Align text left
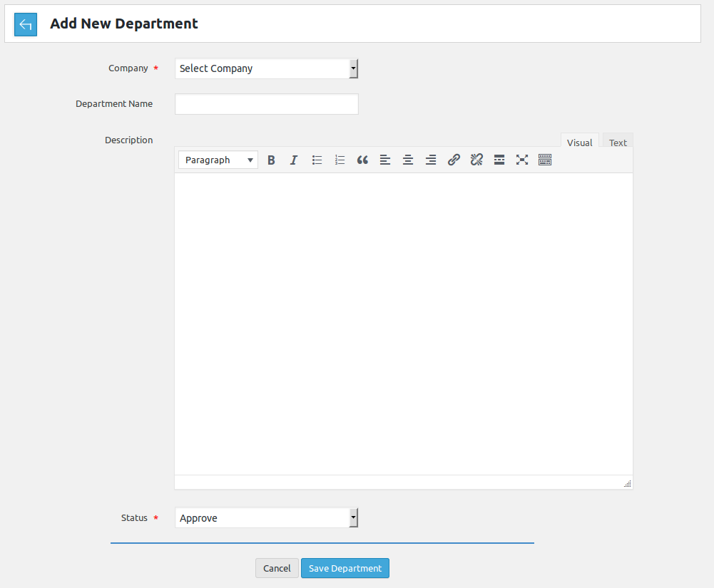The width and height of the screenshot is (714, 588). [x=385, y=160]
